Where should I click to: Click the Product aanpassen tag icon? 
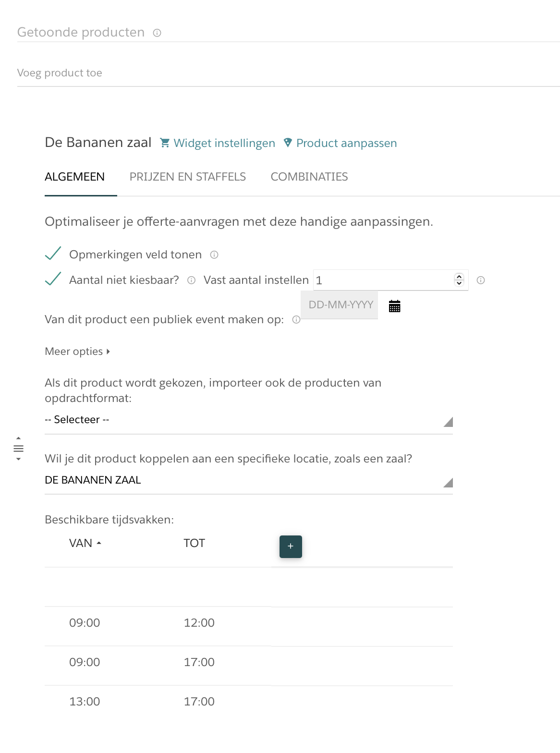coord(288,143)
